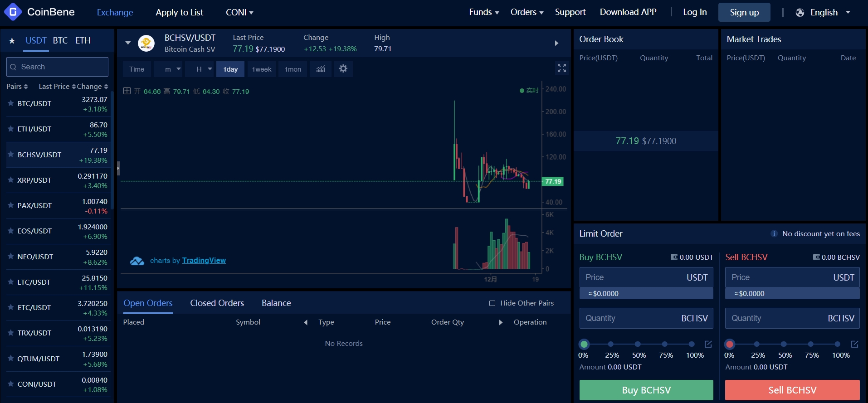868x403 pixels.
Task: Open chart settings gear icon
Action: tap(343, 69)
